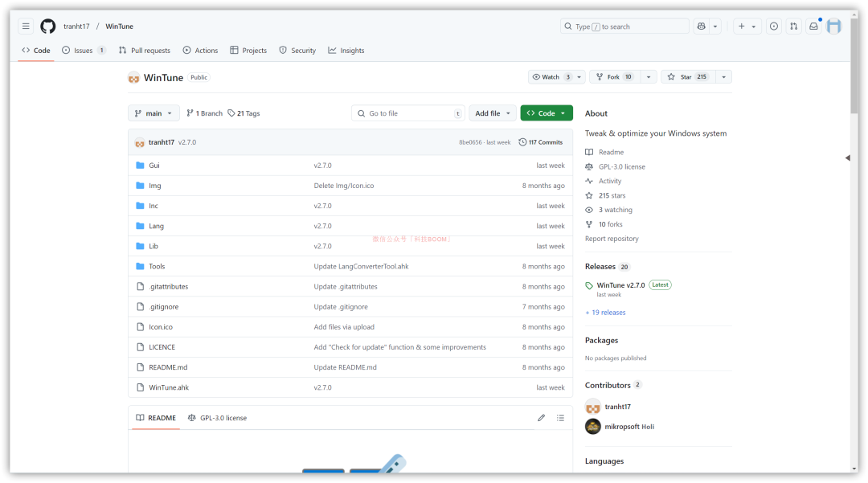Open the WinTune v2.7.0 release
868x483 pixels.
click(620, 285)
